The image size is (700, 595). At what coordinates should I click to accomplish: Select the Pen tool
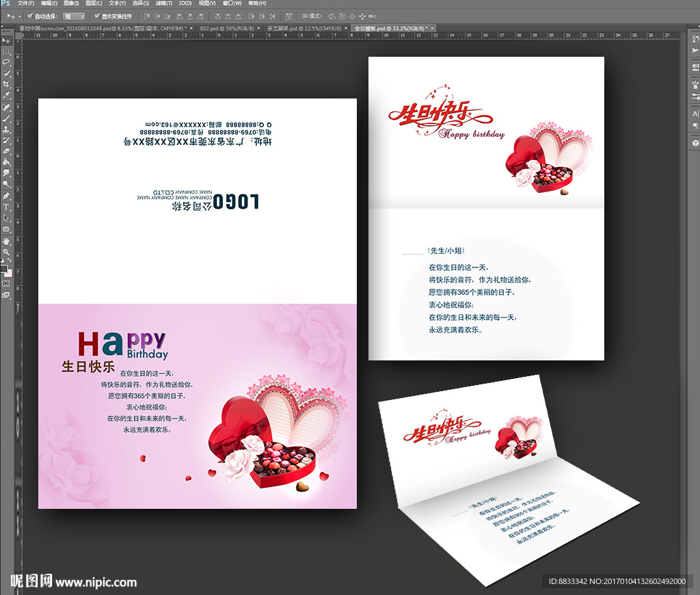coord(6,196)
